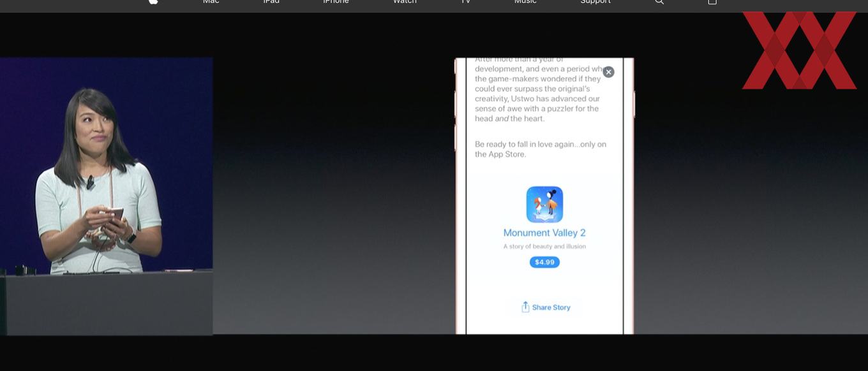Buy the app via the $4.99 button

point(544,262)
